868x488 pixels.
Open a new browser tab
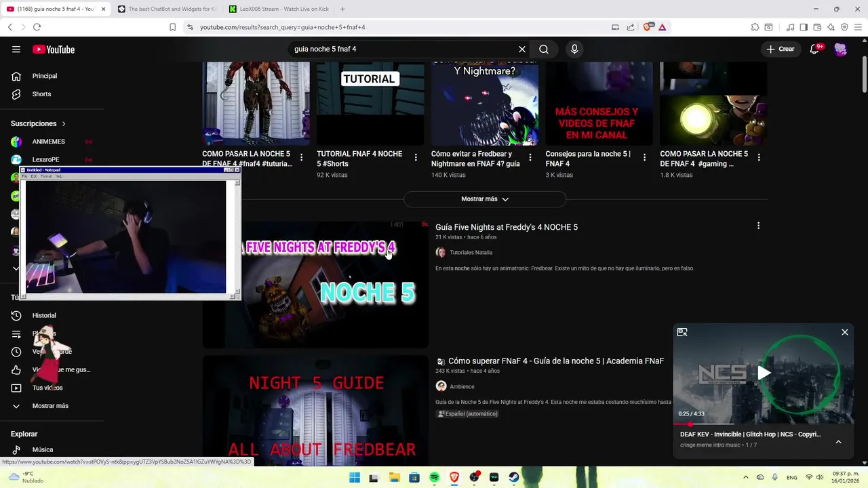342,9
